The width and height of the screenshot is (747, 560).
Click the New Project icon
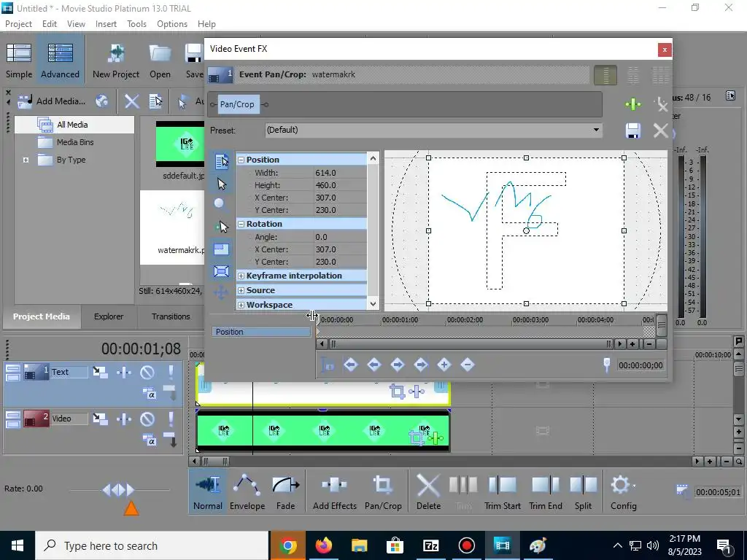(116, 60)
